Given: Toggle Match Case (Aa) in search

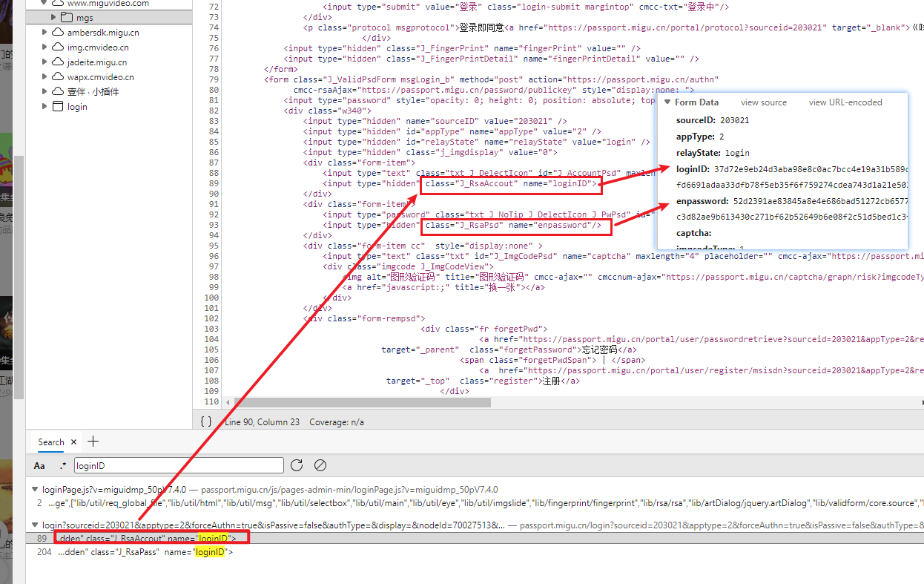Looking at the screenshot, I should click(39, 466).
